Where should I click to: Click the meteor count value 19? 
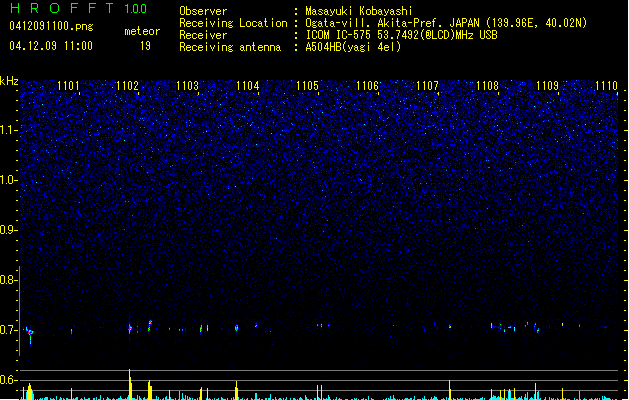coord(145,46)
